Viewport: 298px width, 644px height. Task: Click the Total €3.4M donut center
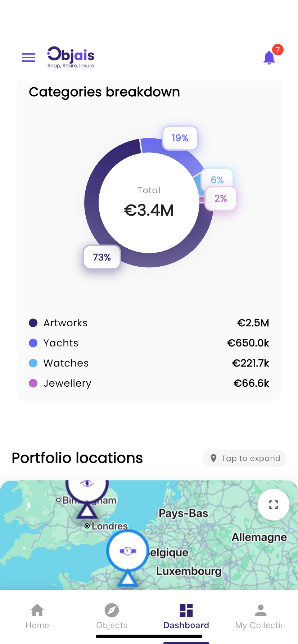[149, 203]
